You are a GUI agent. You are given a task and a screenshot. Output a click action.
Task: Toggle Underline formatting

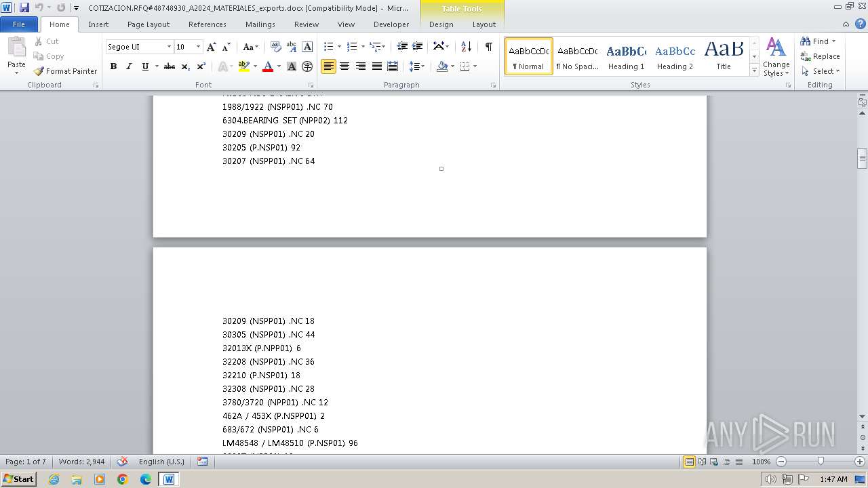click(x=145, y=66)
